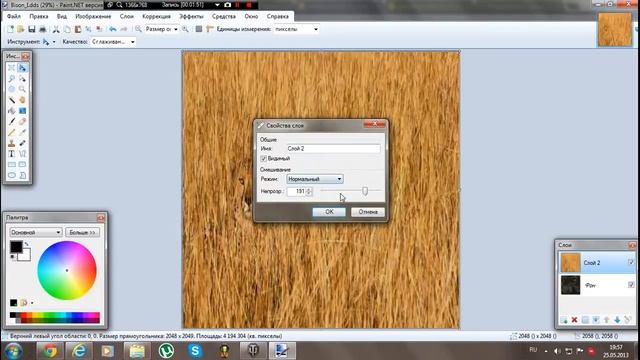The width and height of the screenshot is (640, 360).
Task: Click the opacity slider handle
Action: coord(365,191)
